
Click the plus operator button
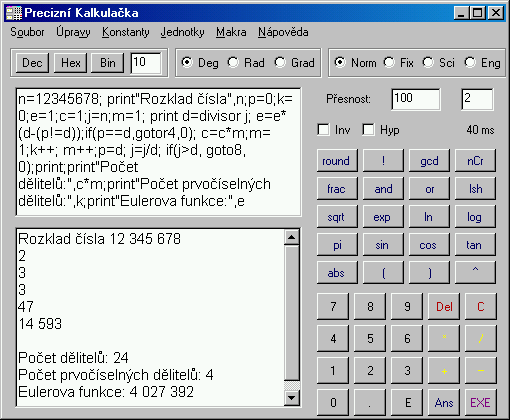tap(444, 370)
